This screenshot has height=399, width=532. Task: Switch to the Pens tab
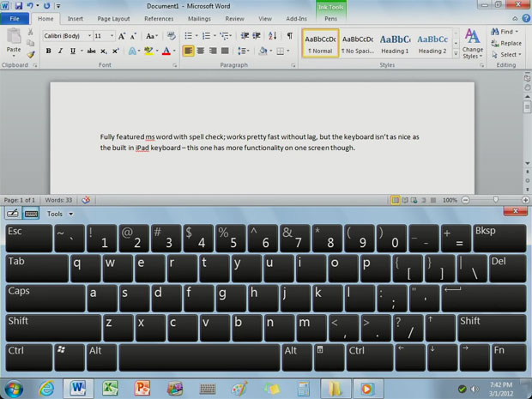click(331, 19)
